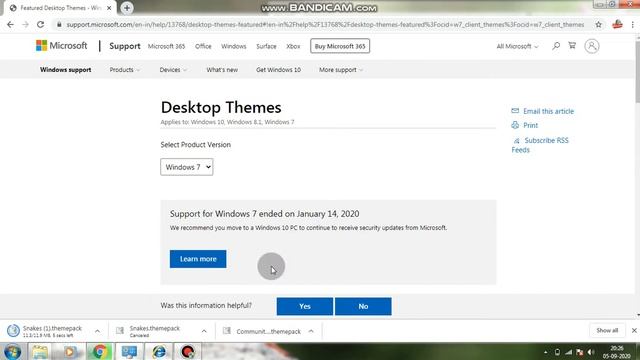Go back to the previous page
Image resolution: width=640 pixels, height=360 pixels.
point(10,24)
